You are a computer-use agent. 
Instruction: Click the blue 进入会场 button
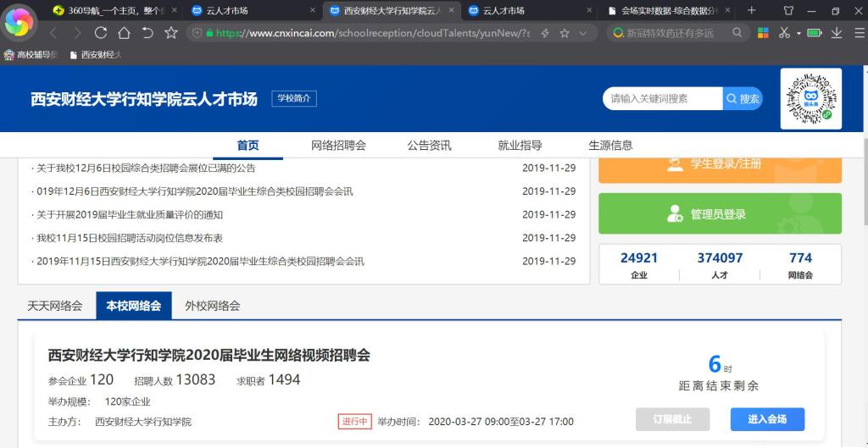click(767, 419)
